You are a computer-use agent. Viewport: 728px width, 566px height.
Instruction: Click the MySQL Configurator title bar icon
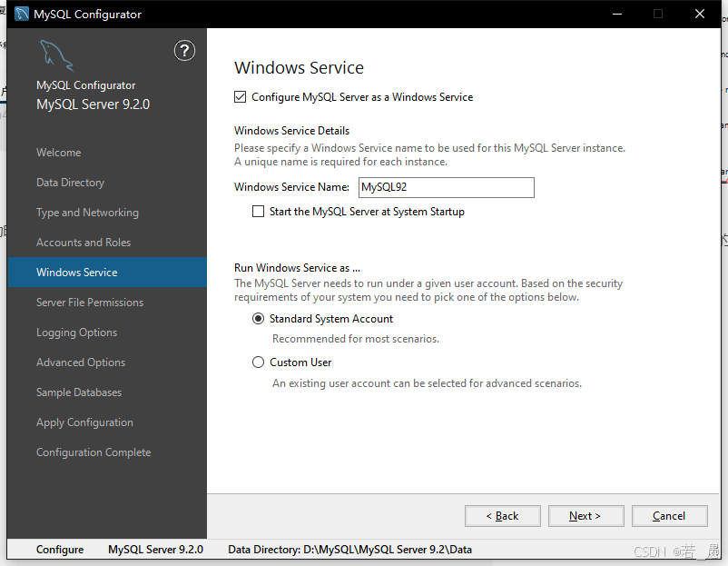click(x=22, y=14)
